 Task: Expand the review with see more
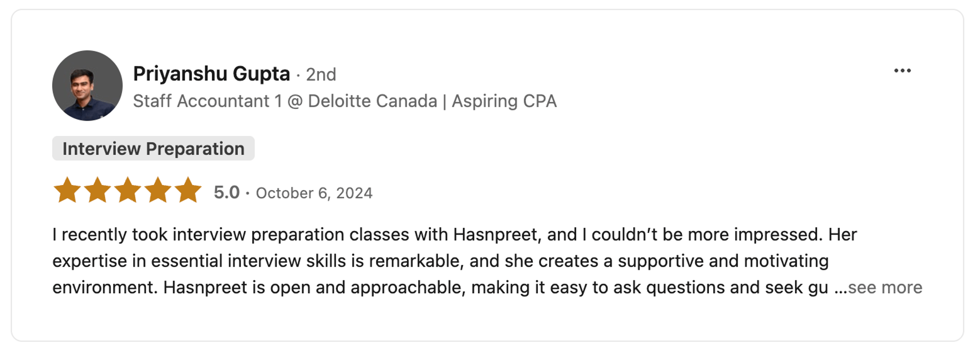coord(885,288)
